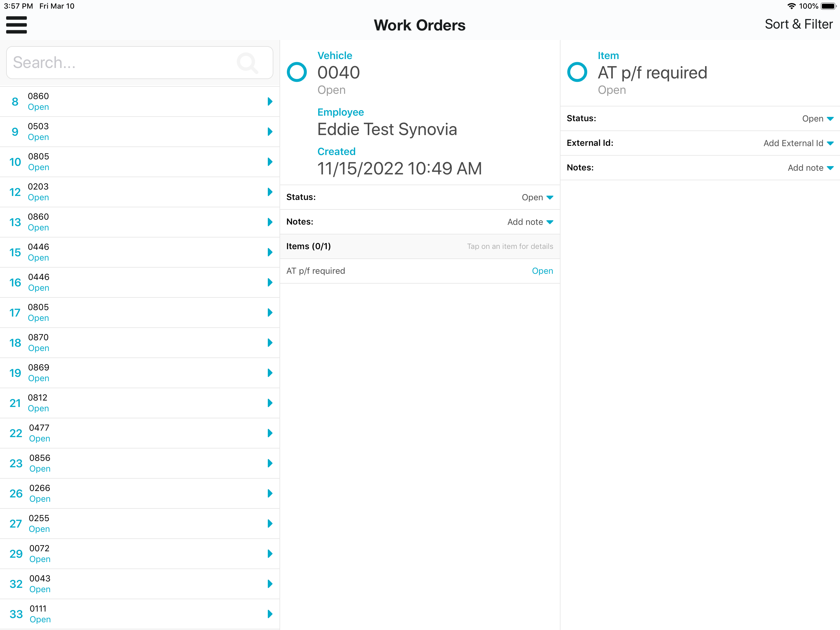Select work order 10 vehicle 0805
This screenshot has height=630, width=840.
140,162
